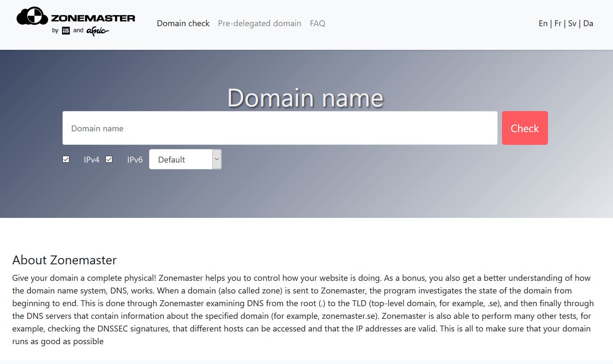The image size is (613, 364).
Task: Switch language to French (Fr)
Action: coord(558,24)
